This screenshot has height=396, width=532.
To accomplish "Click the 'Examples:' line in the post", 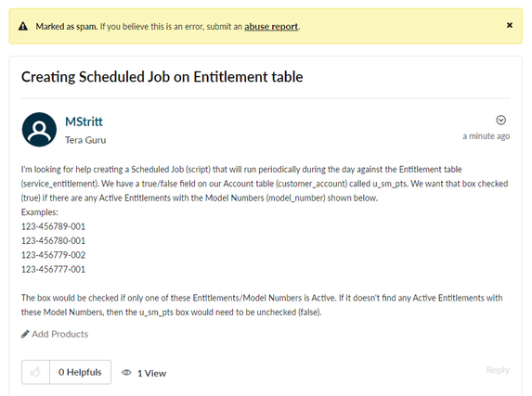I will coord(40,211).
